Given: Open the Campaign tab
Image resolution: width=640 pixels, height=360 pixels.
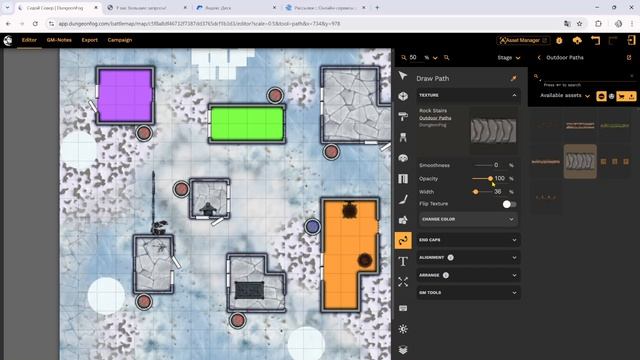Looking at the screenshot, I should [x=120, y=40].
